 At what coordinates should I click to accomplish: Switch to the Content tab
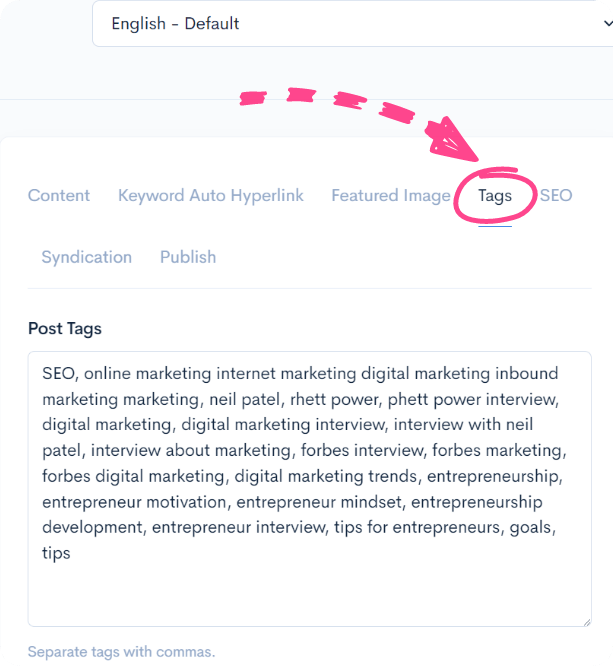pos(59,196)
